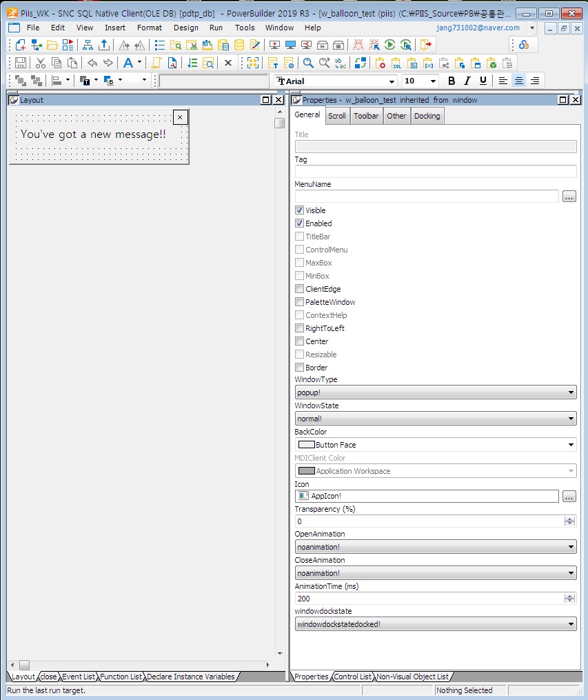Click the Paste SQL clipboard icon

(397, 63)
